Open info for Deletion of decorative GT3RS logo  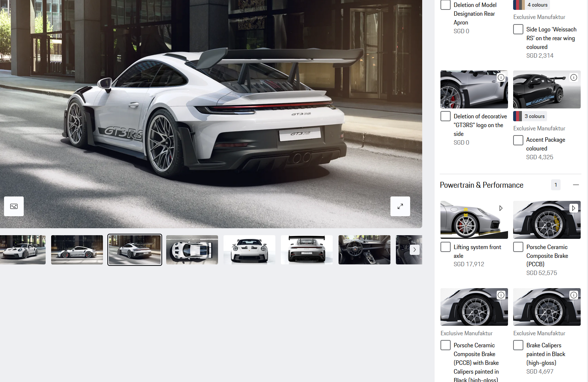[x=501, y=77]
